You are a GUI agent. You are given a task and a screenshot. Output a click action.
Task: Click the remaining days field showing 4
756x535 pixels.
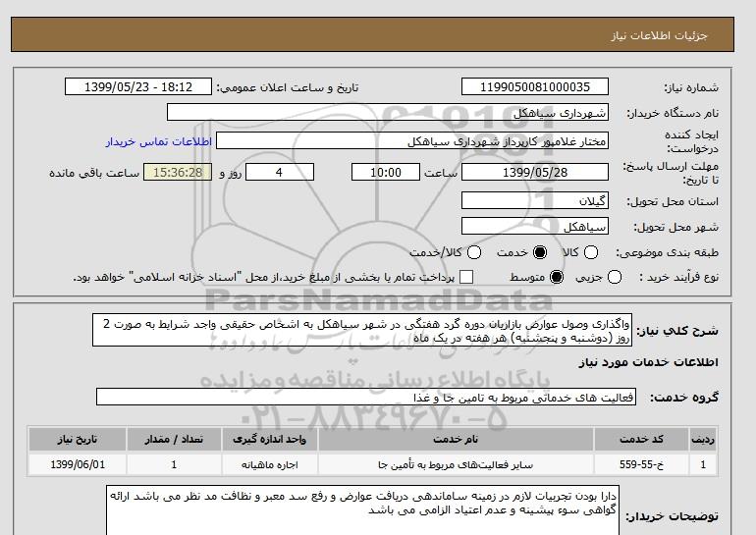click(x=280, y=172)
